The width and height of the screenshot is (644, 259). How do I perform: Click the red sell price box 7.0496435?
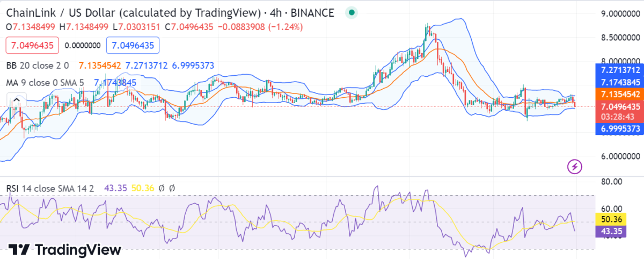pos(33,46)
